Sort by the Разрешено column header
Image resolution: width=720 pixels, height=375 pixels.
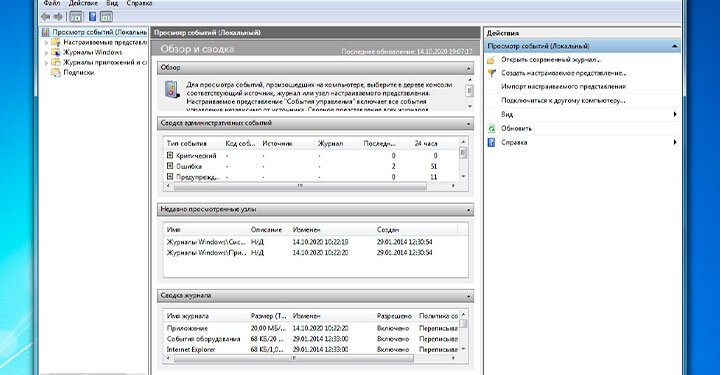coord(394,316)
